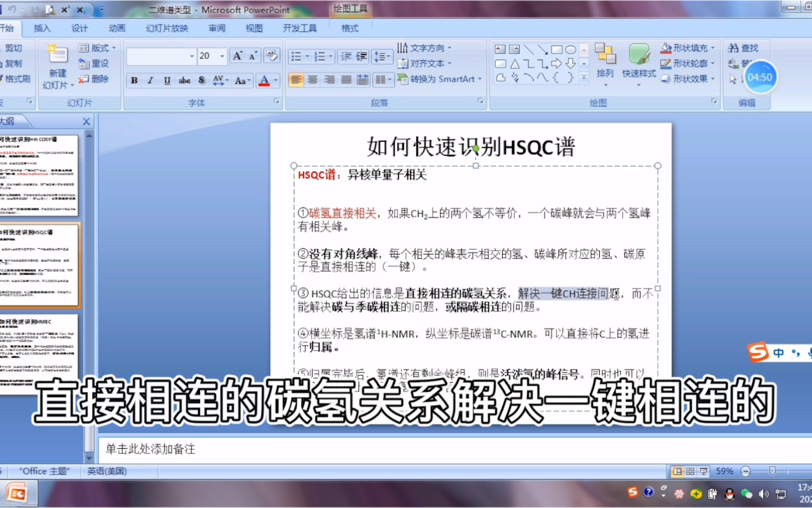The height and width of the screenshot is (508, 812).
Task: Increase list indent level
Action: click(x=362, y=56)
